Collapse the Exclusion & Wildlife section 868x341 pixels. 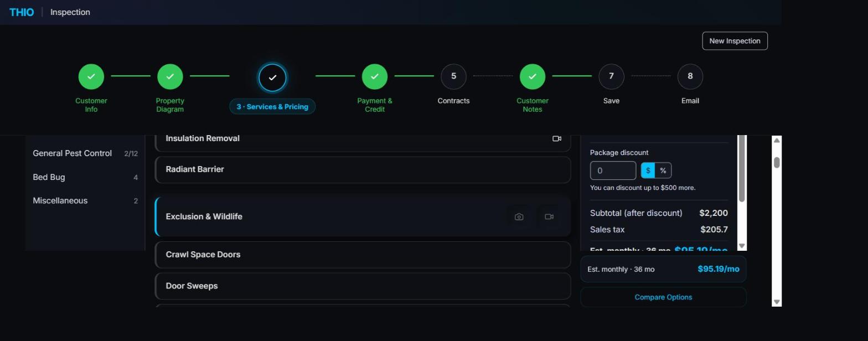point(363,216)
